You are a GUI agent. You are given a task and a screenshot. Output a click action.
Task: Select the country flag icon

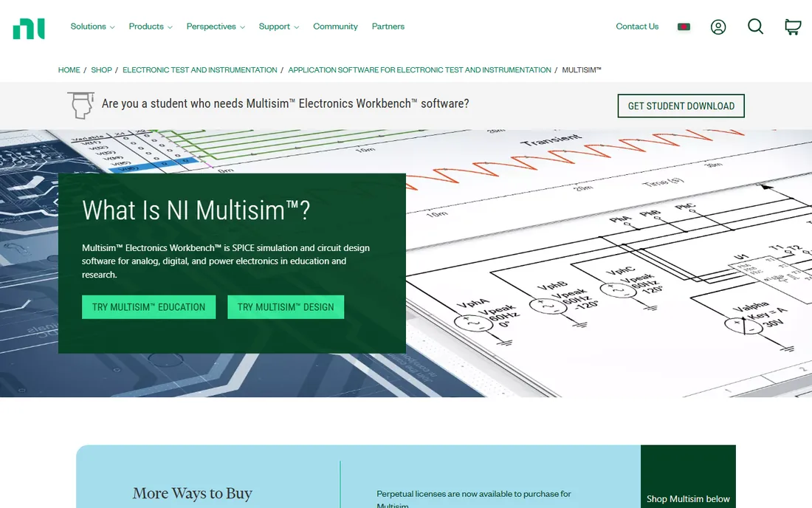684,27
